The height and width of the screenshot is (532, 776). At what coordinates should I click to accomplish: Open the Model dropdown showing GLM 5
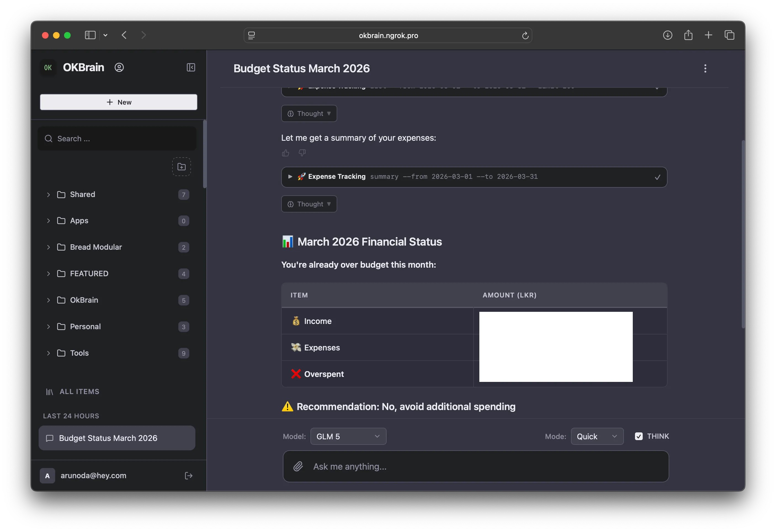point(348,436)
